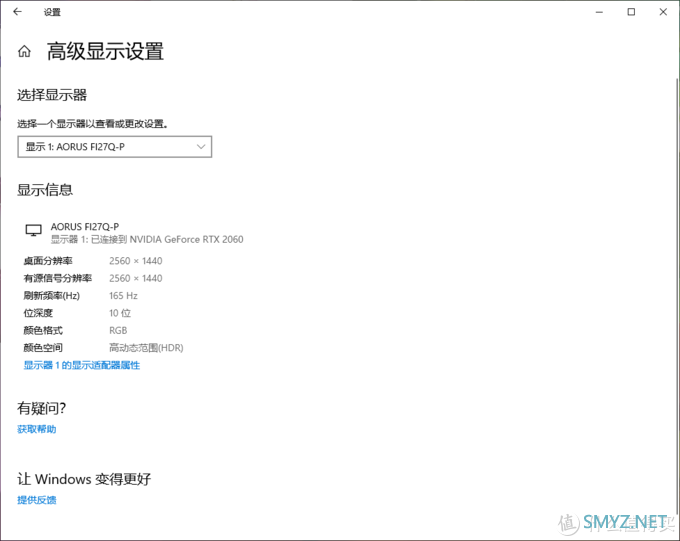Go back with the arrow icon
Viewport: 680px width, 541px height.
pyautogui.click(x=17, y=12)
